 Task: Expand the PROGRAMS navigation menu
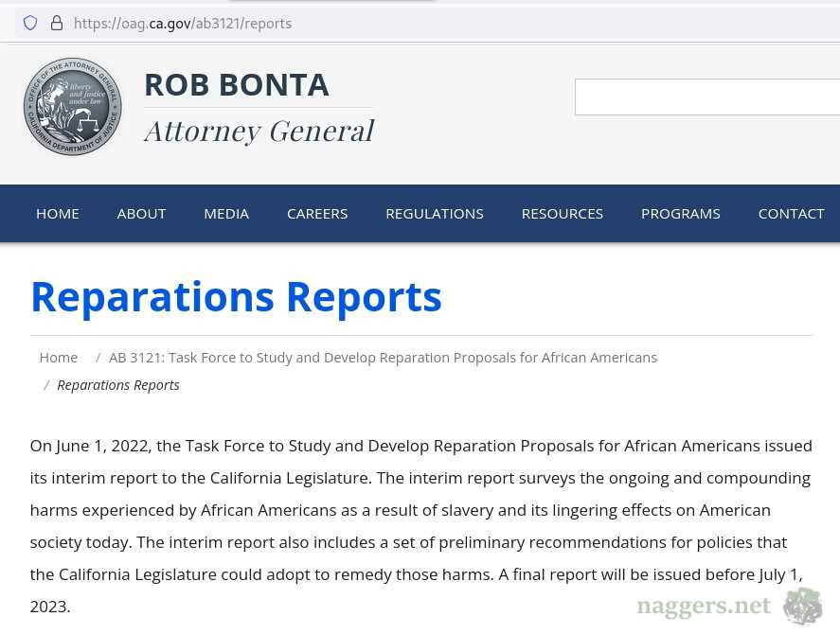click(x=680, y=214)
